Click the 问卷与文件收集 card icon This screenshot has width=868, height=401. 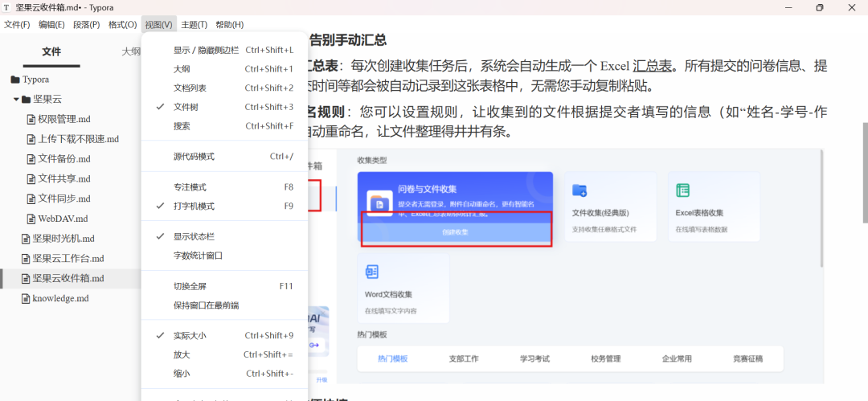coord(379,203)
